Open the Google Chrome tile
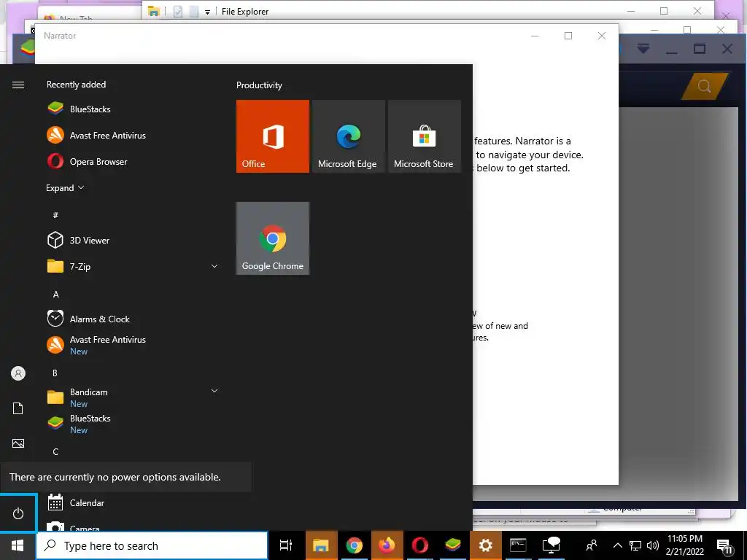The image size is (747, 560). point(273,238)
